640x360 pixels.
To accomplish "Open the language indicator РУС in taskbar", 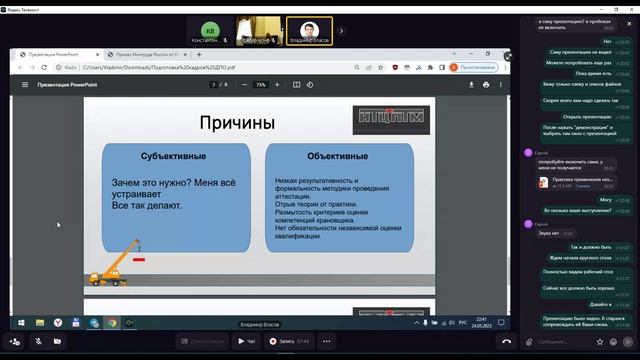I will [x=463, y=322].
